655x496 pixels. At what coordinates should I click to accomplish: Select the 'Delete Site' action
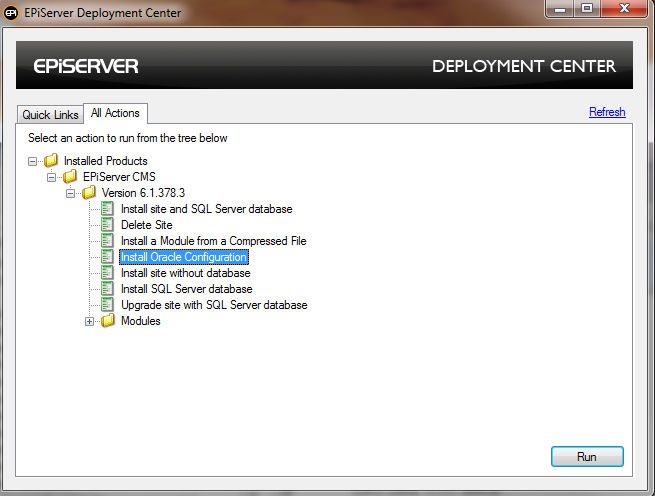pos(146,224)
